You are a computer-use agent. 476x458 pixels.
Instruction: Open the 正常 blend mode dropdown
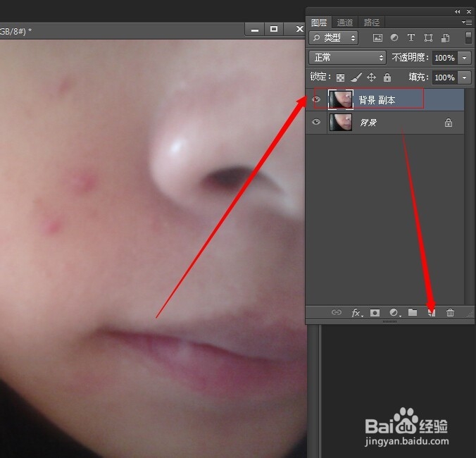click(347, 57)
